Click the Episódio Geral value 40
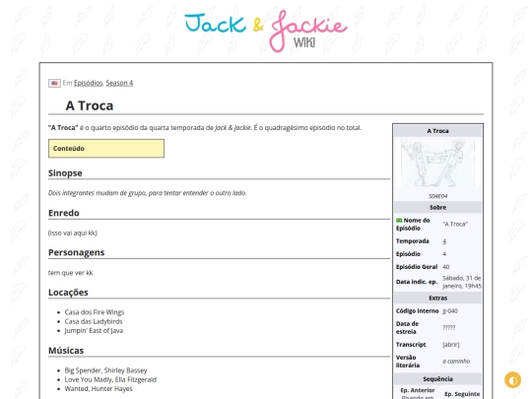Image resolution: width=532 pixels, height=399 pixels. (446, 267)
